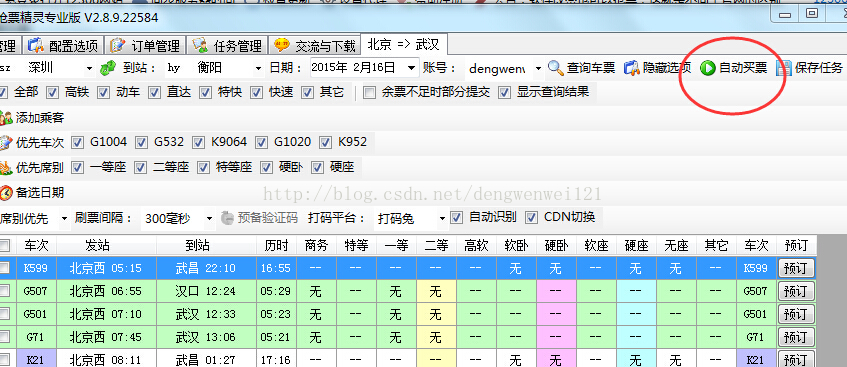Click the 保存任务 save icon
The height and width of the screenshot is (367, 847).
[784, 68]
